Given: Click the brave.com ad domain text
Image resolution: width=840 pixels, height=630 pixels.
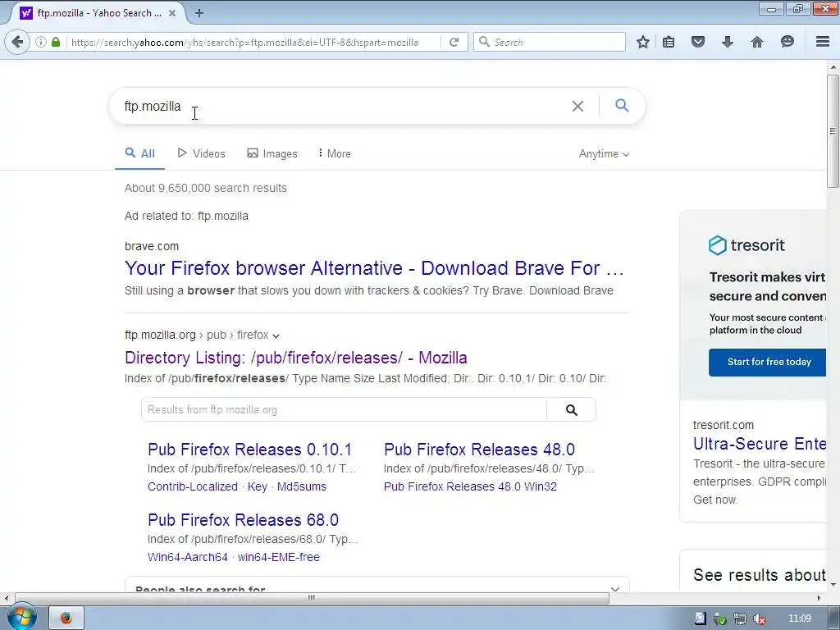Looking at the screenshot, I should coord(152,246).
